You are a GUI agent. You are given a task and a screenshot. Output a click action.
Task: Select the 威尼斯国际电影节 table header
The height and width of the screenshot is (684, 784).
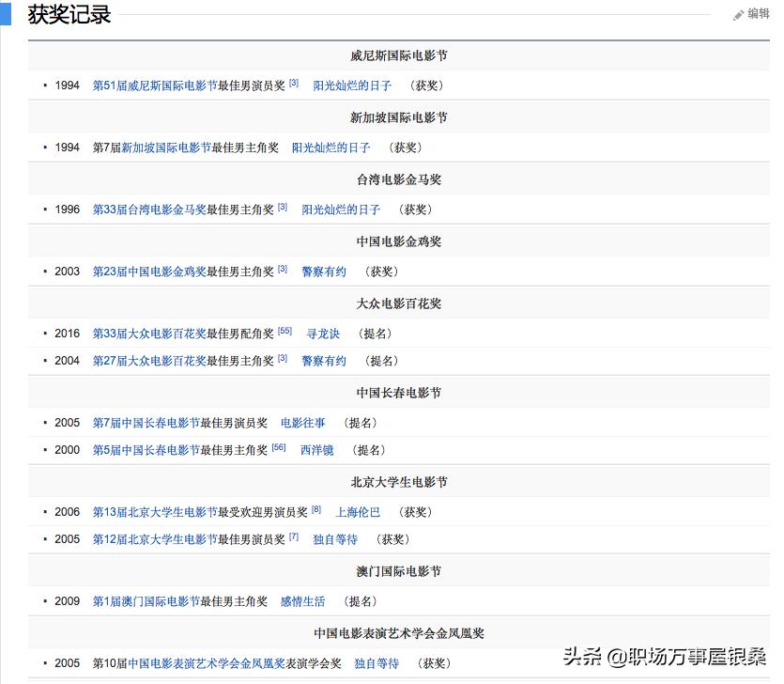398,55
